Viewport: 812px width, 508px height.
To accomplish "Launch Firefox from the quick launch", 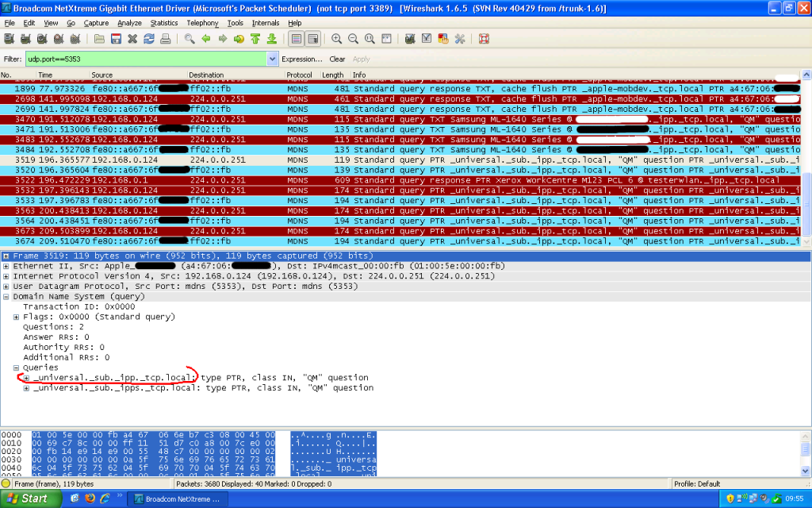I will pos(90,498).
